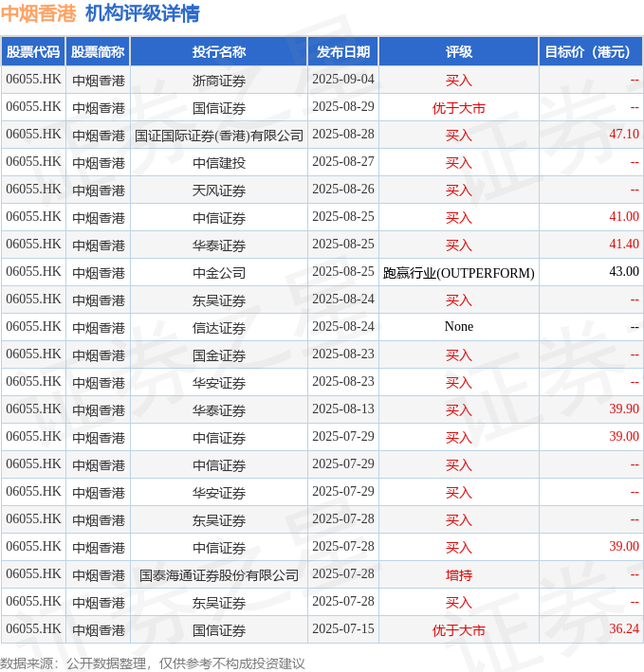The height and width of the screenshot is (672, 644).
Task: Click target price 41.00
Action: (624, 216)
